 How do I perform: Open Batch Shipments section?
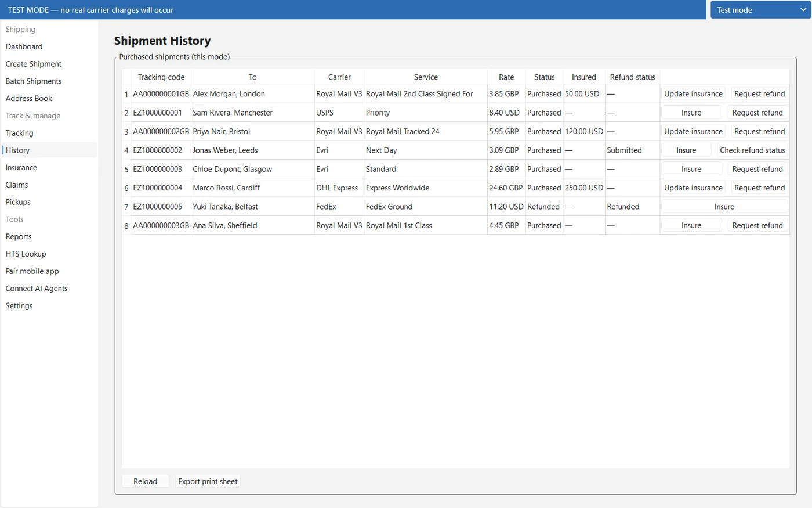(49, 81)
